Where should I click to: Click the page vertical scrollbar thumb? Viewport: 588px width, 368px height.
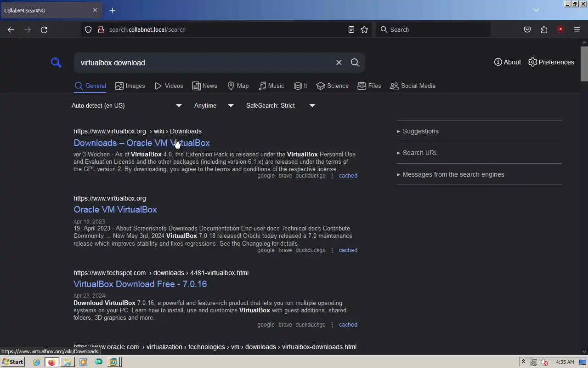pos(584,63)
